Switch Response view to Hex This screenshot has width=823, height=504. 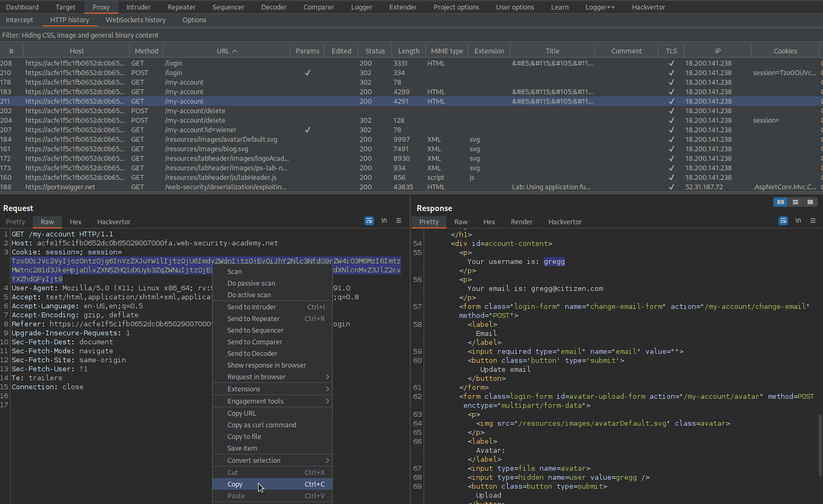click(x=489, y=222)
